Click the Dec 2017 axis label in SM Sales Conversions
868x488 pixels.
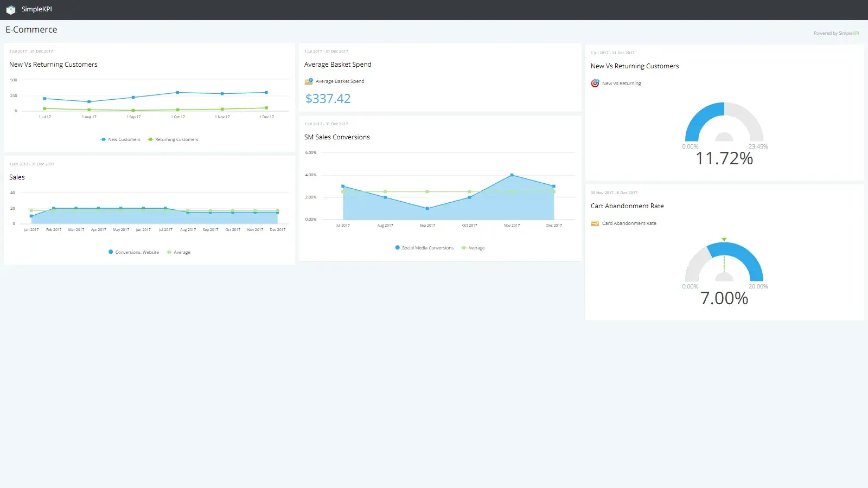click(554, 226)
